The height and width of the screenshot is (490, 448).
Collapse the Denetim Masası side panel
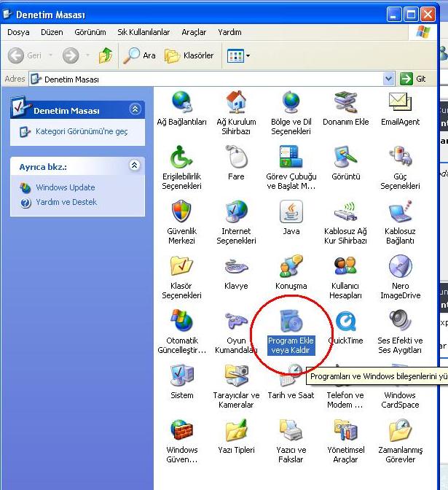(x=135, y=109)
